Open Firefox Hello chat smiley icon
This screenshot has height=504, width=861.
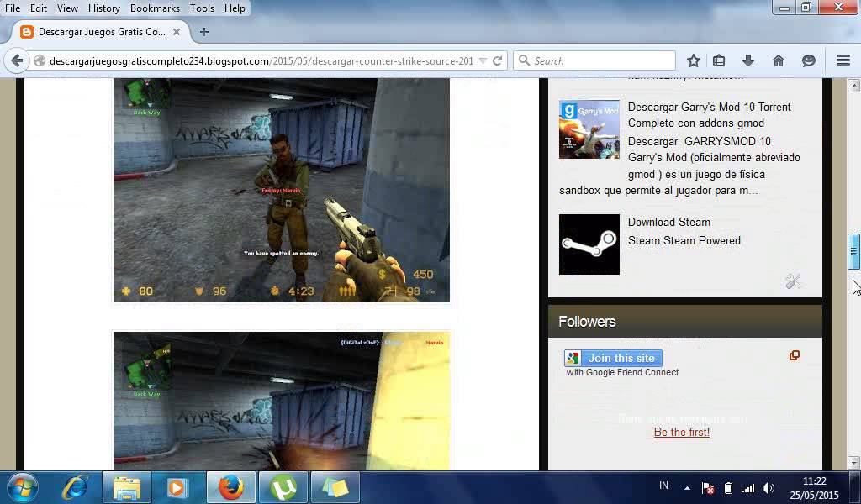(808, 60)
